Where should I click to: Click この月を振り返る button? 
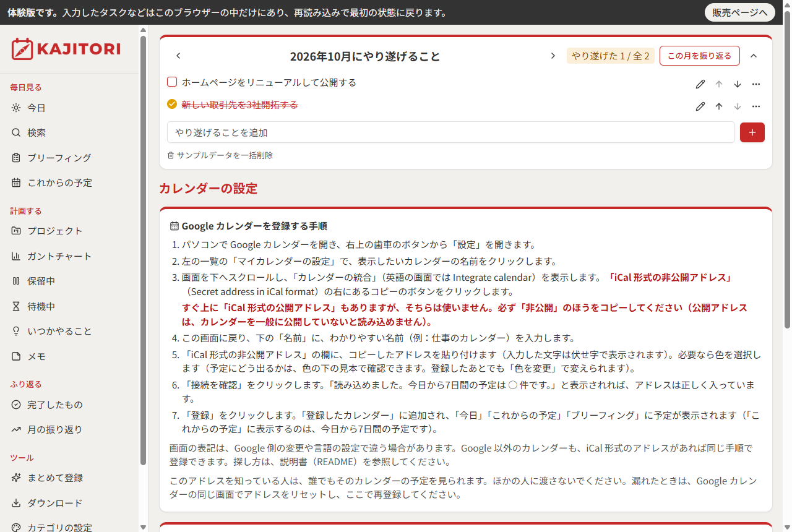pyautogui.click(x=700, y=56)
